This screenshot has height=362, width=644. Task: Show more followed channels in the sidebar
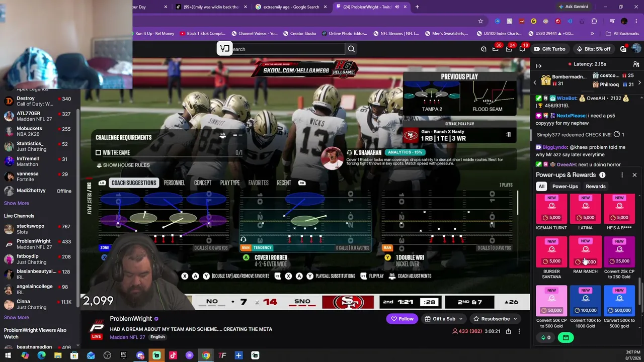pos(17,203)
